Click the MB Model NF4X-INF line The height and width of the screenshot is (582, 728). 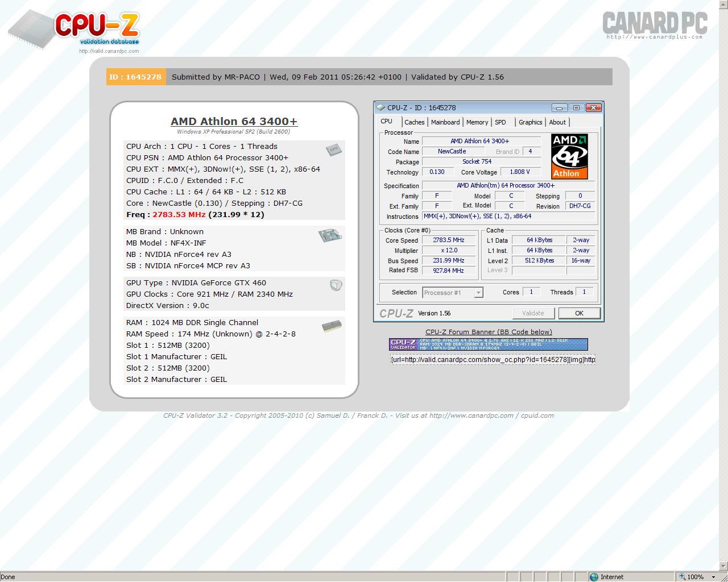tap(166, 243)
